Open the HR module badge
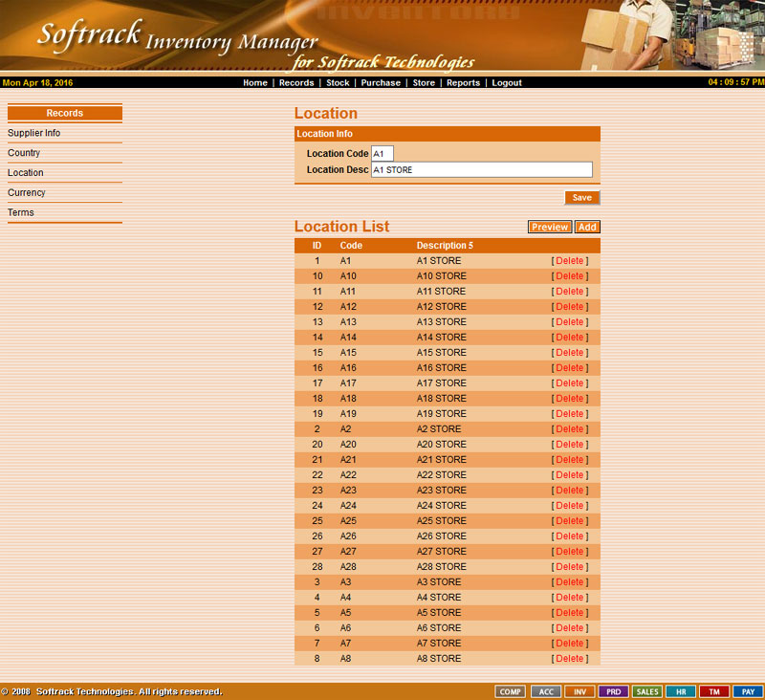 tap(680, 691)
